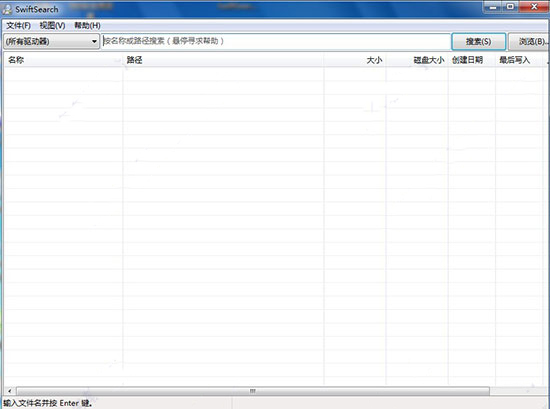The width and height of the screenshot is (550, 409).
Task: Click the SwiftSearch title bar app icon
Action: click(7, 9)
